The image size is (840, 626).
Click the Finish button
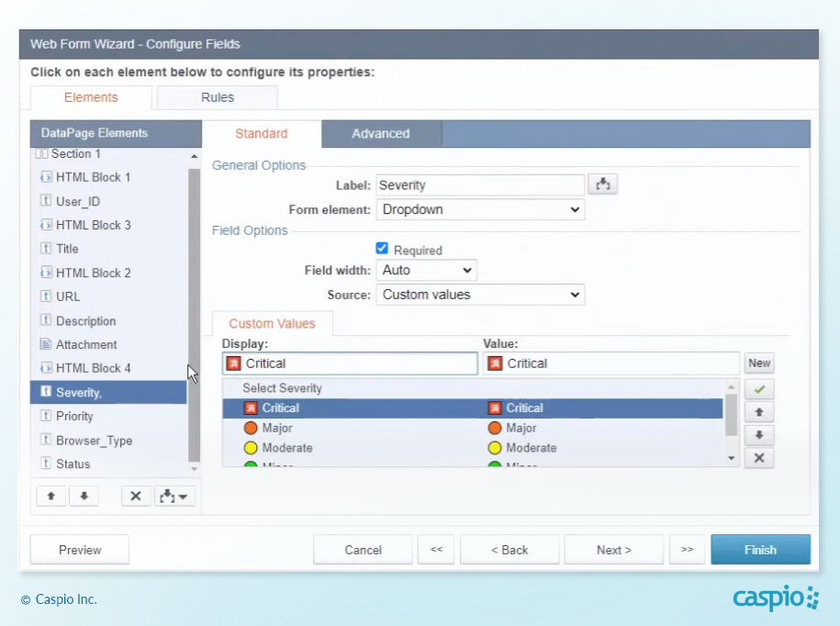click(760, 550)
